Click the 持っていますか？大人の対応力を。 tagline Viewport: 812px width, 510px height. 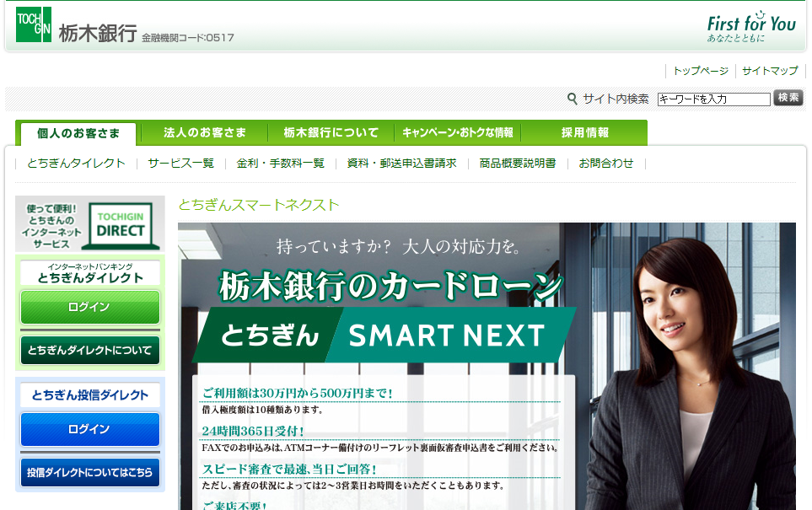click(399, 246)
